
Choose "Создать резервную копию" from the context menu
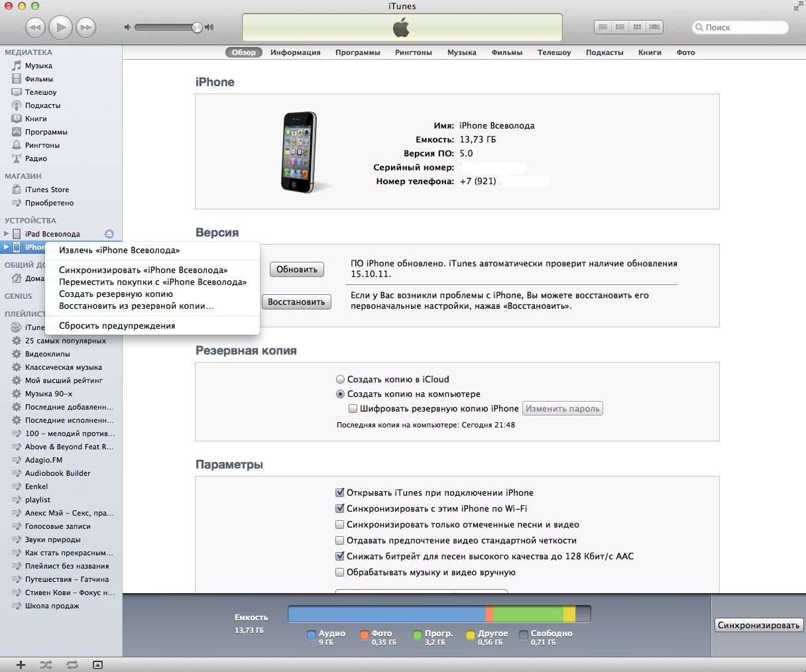(x=116, y=294)
